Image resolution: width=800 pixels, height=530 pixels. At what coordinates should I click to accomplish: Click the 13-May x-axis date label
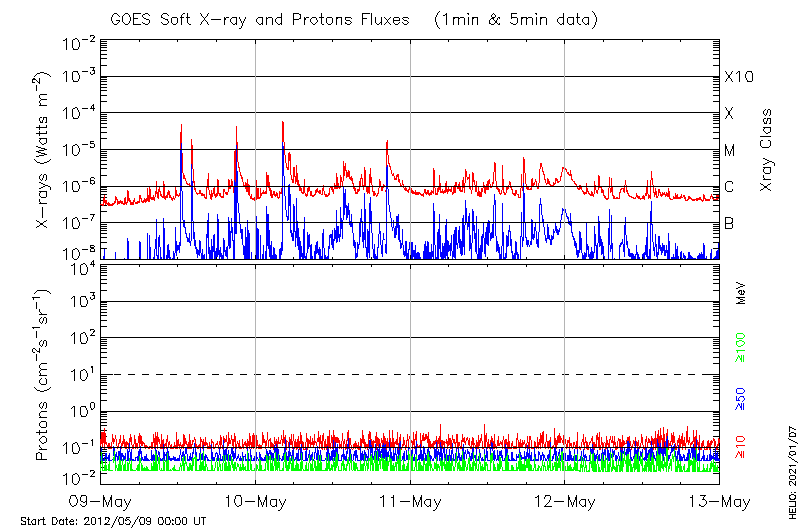718,500
